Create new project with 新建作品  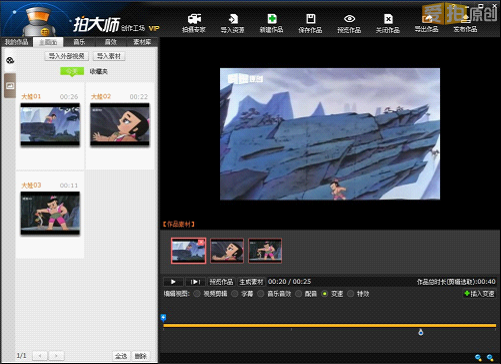272,23
